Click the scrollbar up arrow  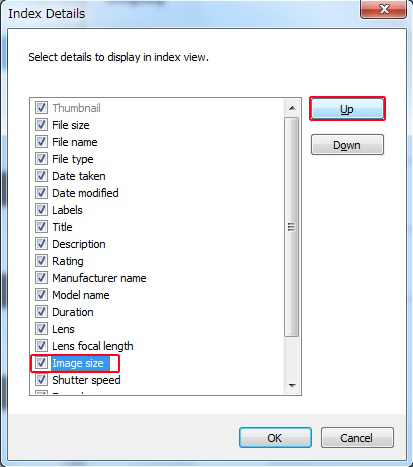(x=292, y=108)
